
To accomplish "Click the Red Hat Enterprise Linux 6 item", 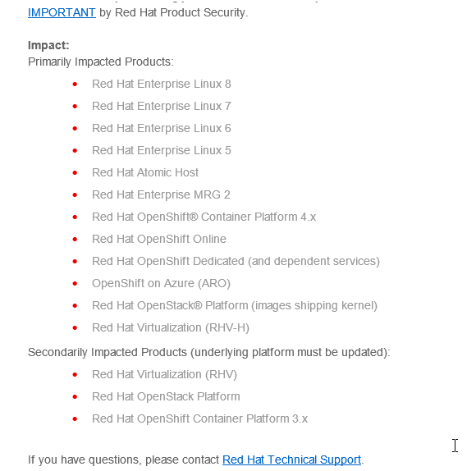I will click(x=162, y=128).
